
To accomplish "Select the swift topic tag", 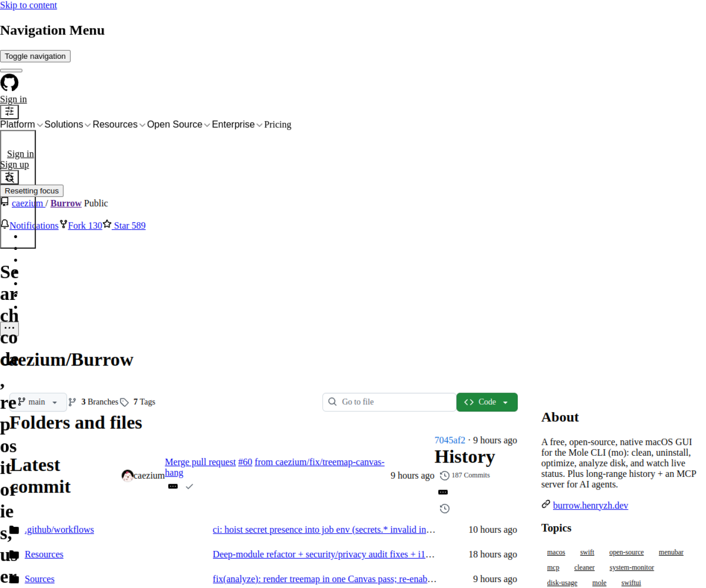I will pos(587,553).
